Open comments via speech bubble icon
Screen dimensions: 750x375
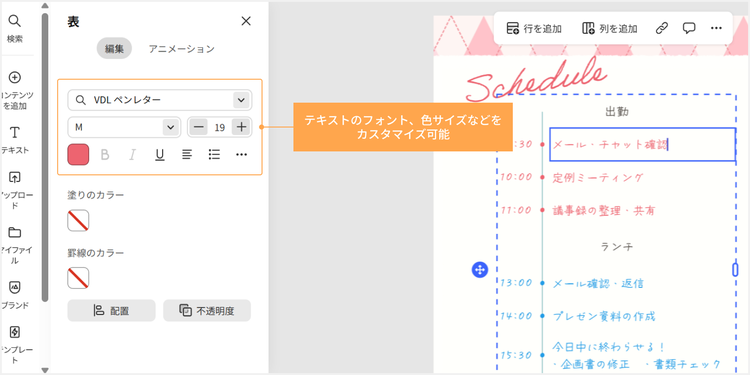pos(689,28)
